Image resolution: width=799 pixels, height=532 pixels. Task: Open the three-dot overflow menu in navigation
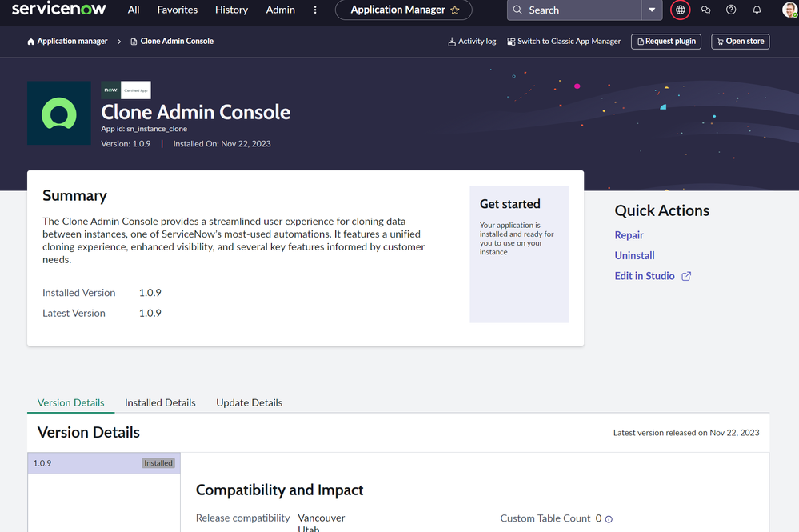(x=314, y=10)
